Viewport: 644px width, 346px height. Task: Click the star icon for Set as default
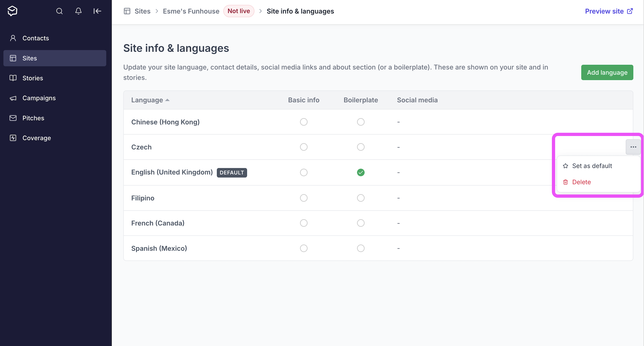tap(566, 166)
